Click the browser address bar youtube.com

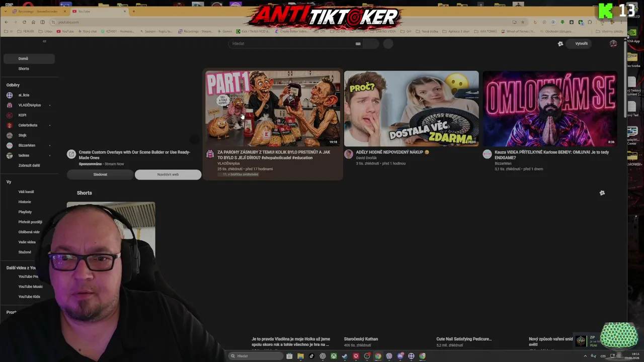[x=282, y=22]
